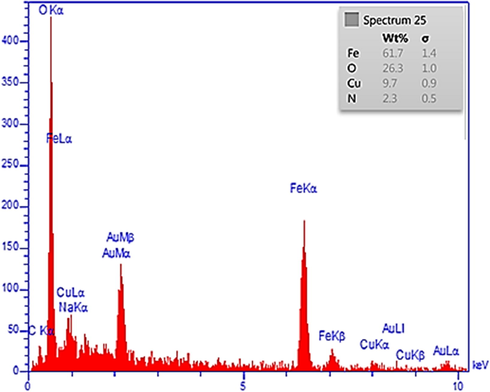Click the N sigma value 0.5
The image size is (490, 392).
coord(429,99)
